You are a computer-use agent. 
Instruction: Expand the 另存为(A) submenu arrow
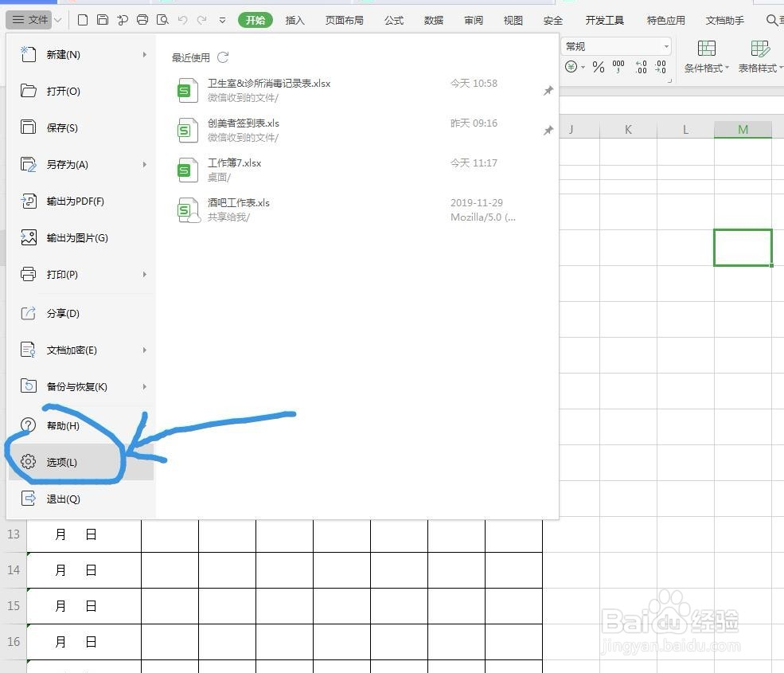(x=145, y=164)
